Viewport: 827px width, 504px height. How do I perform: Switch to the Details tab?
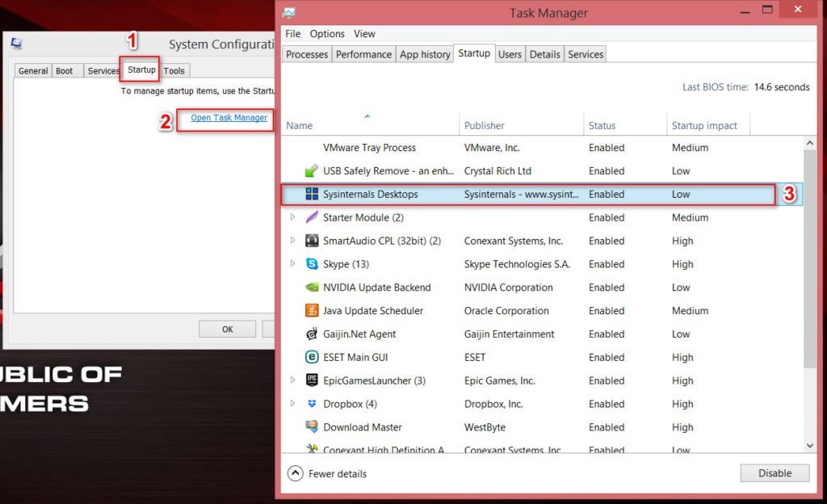click(x=545, y=54)
